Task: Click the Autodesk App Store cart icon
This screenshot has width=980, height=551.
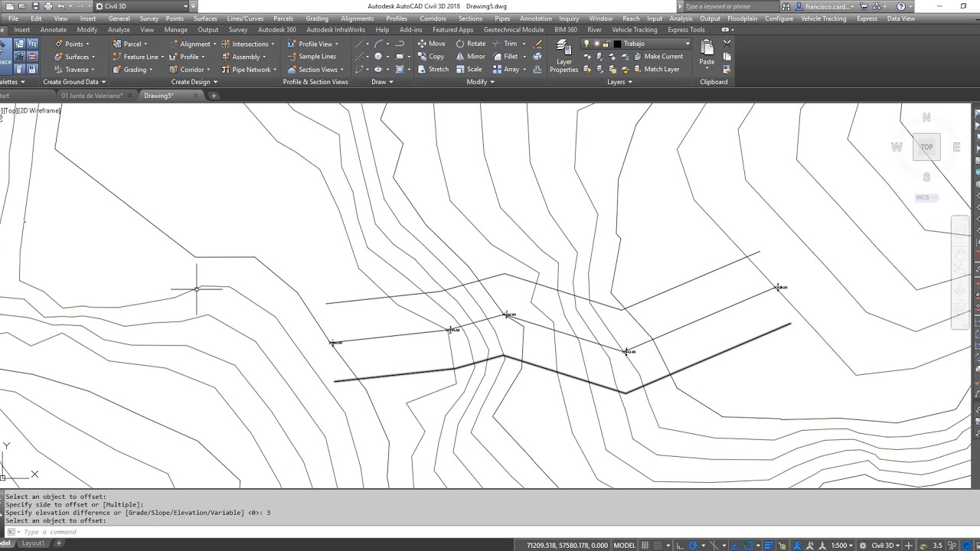Action: point(864,6)
